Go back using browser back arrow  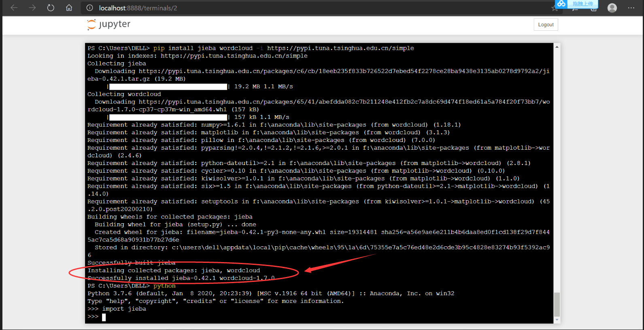pyautogui.click(x=14, y=8)
